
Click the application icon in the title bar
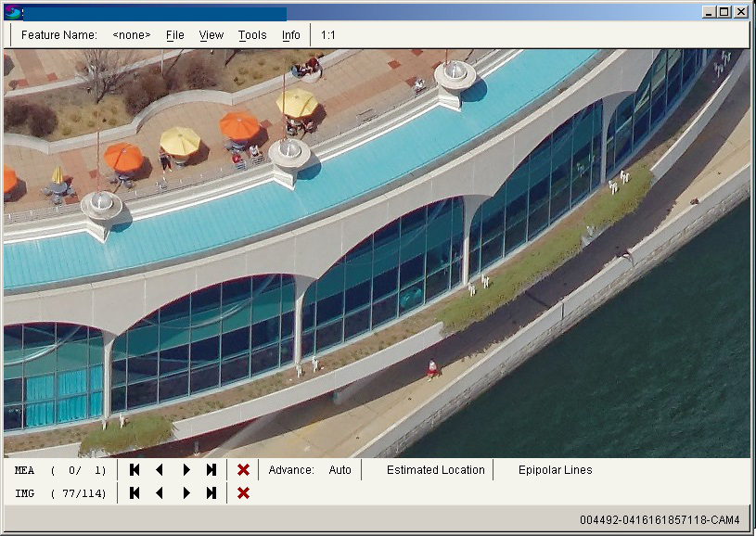(13, 12)
